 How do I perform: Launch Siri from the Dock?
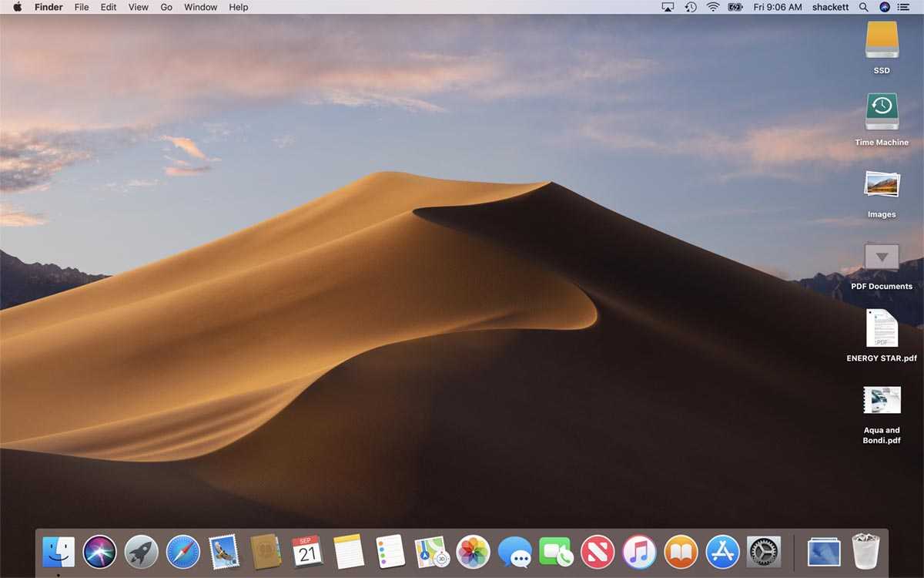pos(99,552)
